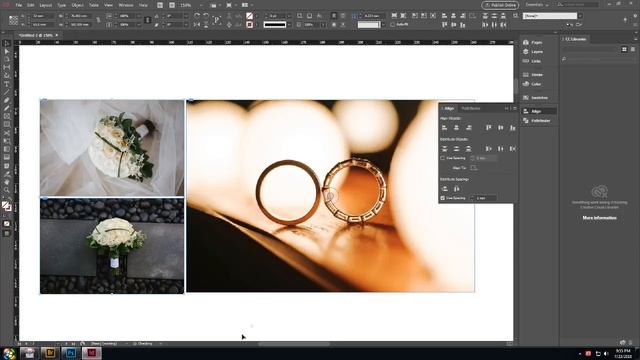Open the Scale Y percentage dropdown
The width and height of the screenshot is (640, 360).
click(138, 25)
